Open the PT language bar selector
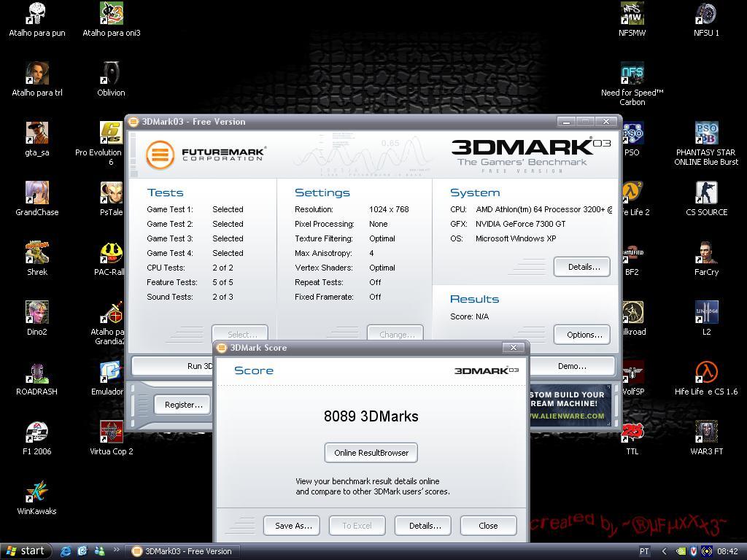This screenshot has height=560, width=747. [x=644, y=551]
